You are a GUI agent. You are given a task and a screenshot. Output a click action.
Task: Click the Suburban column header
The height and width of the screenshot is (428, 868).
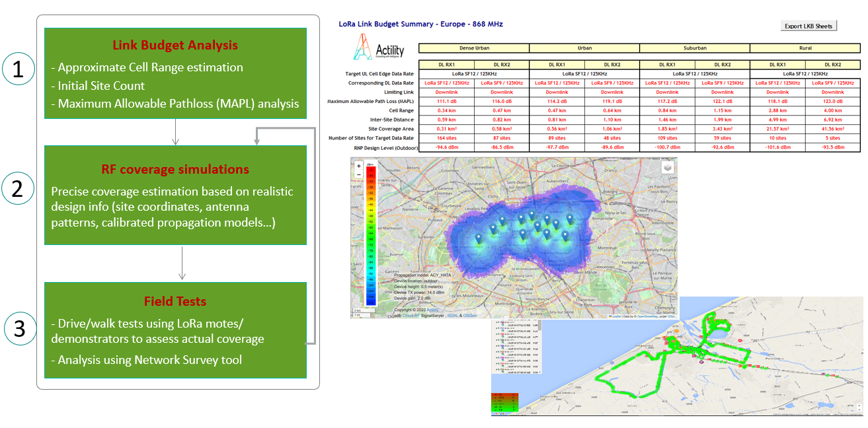point(694,48)
